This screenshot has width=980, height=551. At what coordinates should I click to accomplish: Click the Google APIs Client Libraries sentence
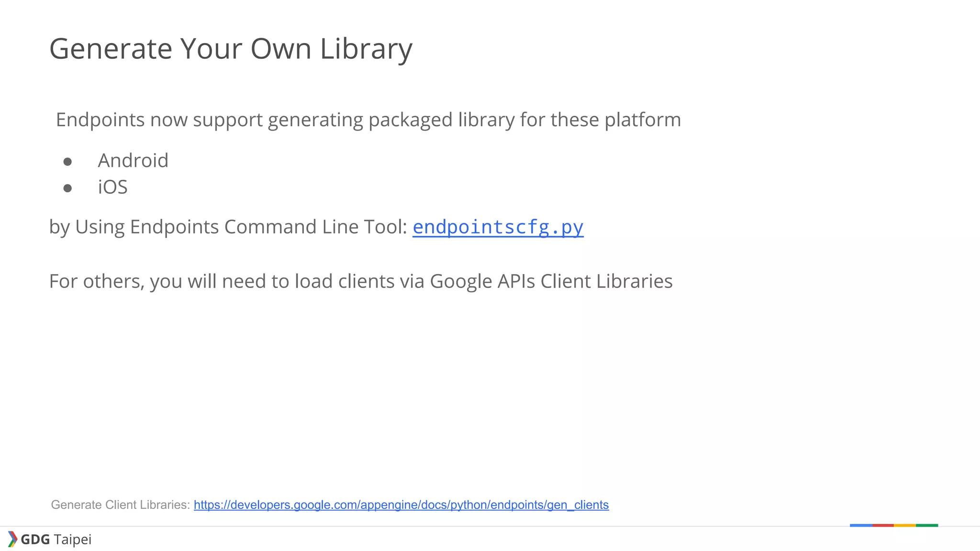pyautogui.click(x=361, y=281)
